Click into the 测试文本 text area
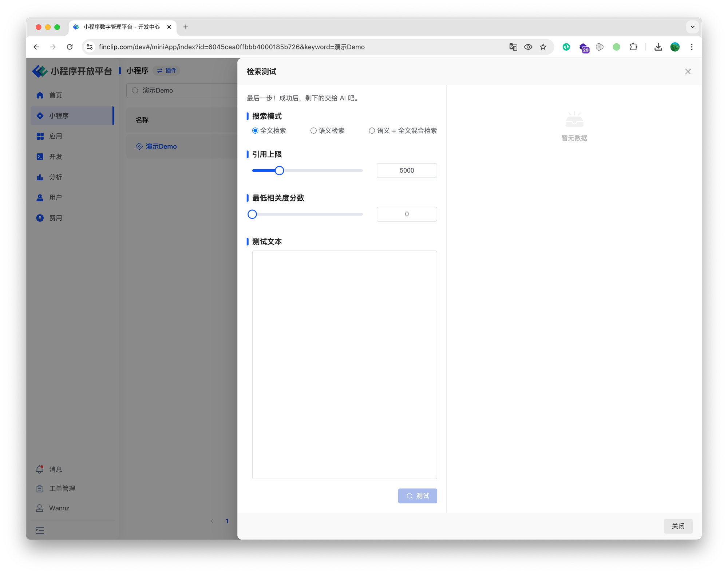Viewport: 728px width, 574px height. [344, 364]
